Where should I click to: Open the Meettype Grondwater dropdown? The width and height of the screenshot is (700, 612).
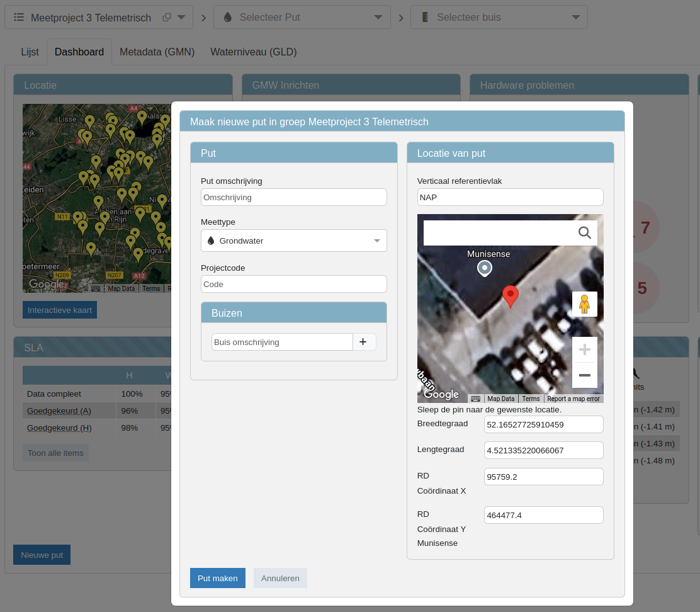point(293,241)
